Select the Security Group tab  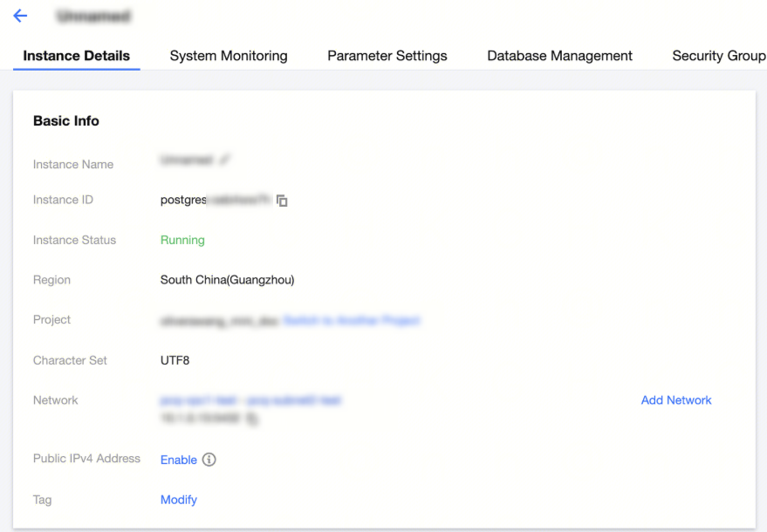point(718,56)
